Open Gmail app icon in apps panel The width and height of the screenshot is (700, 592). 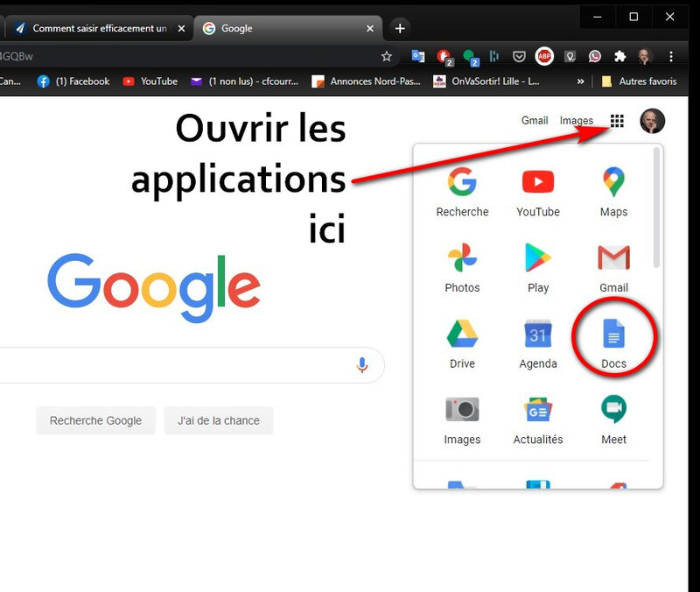click(614, 268)
